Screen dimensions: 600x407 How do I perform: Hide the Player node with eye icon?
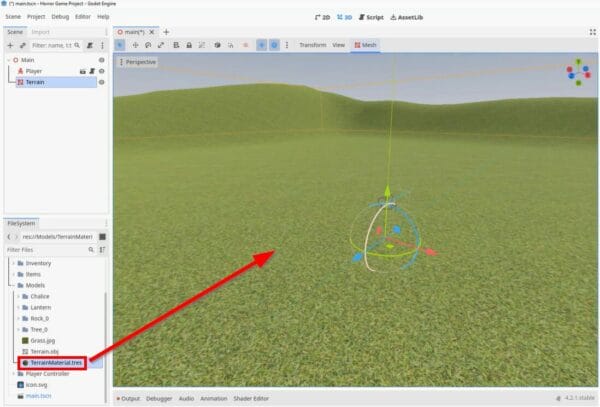(x=101, y=71)
